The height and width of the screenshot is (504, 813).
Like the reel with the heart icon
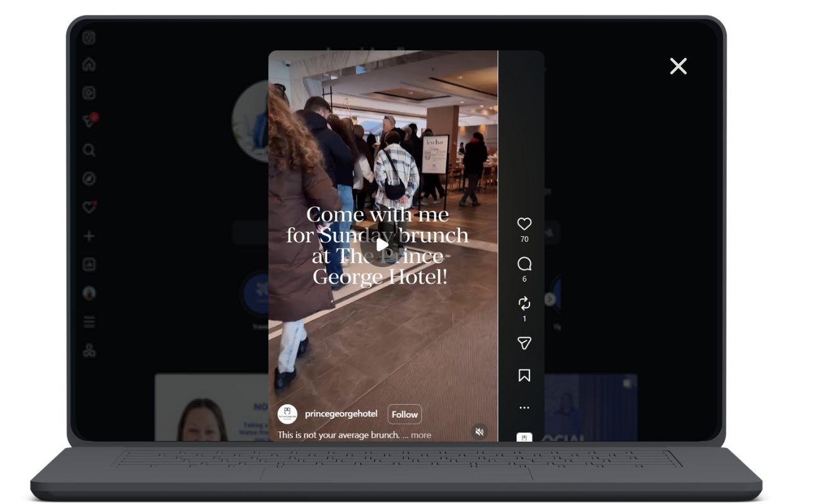point(524,224)
